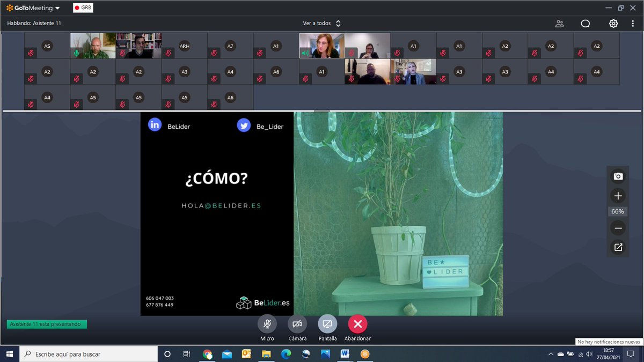Viewport: 644px width, 362px height.
Task: Select the bookshelf background video tile
Action: [139, 46]
